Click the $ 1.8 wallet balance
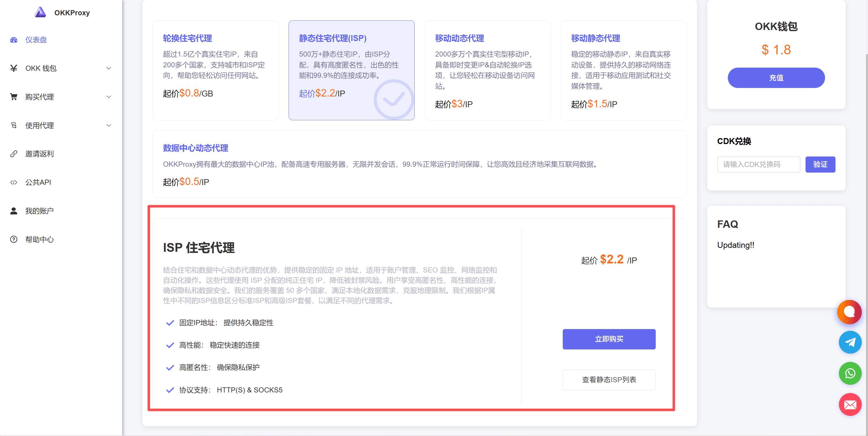 tap(776, 50)
